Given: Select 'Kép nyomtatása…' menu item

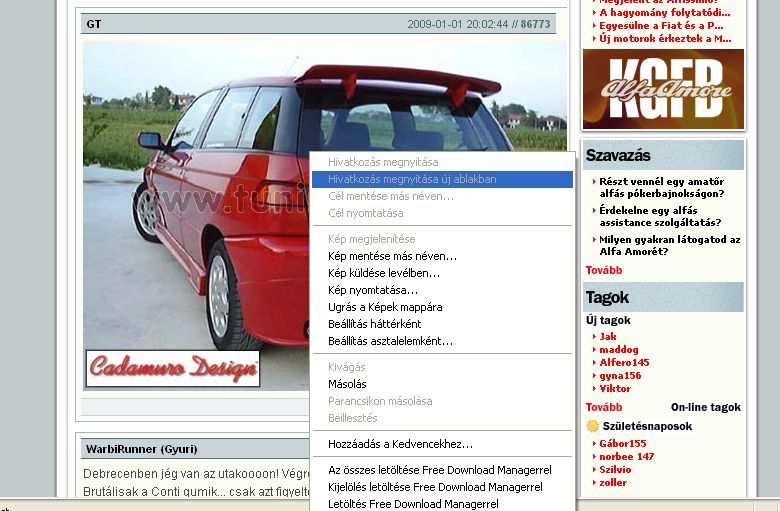Looking at the screenshot, I should point(442,290).
